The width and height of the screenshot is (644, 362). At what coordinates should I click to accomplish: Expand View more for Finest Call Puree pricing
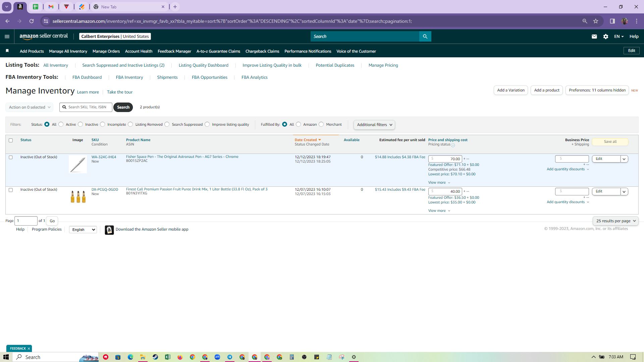(x=439, y=211)
